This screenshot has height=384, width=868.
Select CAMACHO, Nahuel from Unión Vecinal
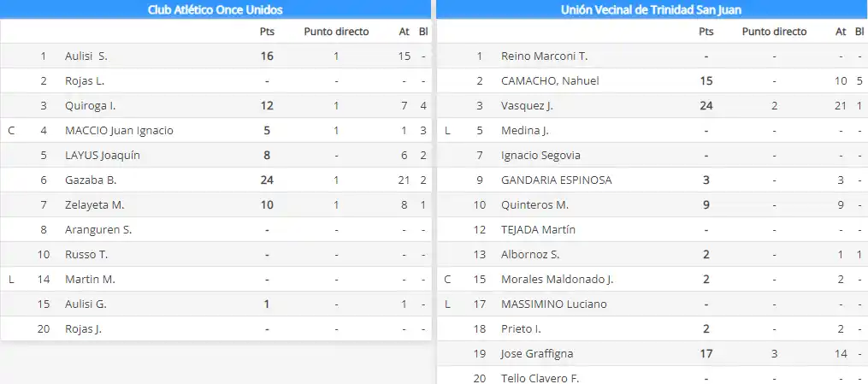click(x=550, y=81)
